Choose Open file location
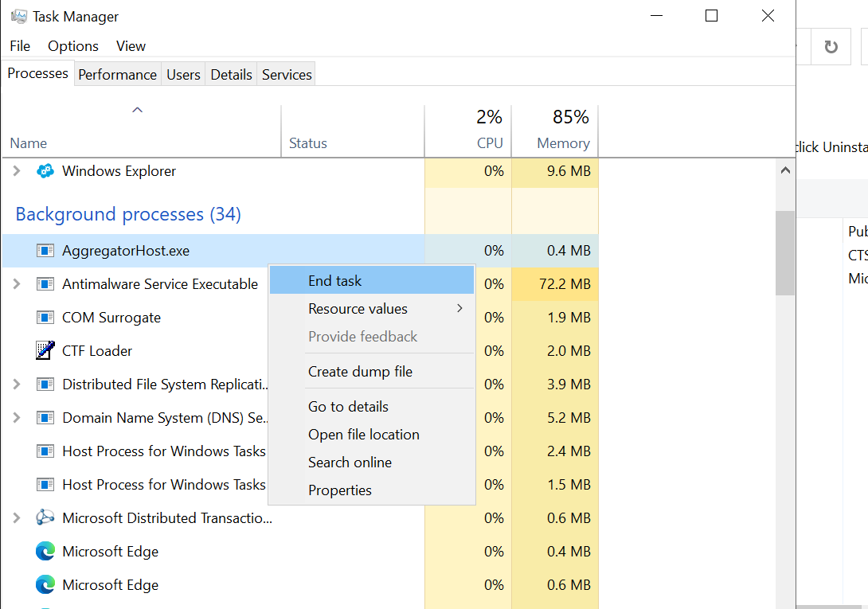The image size is (868, 609). coord(372,435)
